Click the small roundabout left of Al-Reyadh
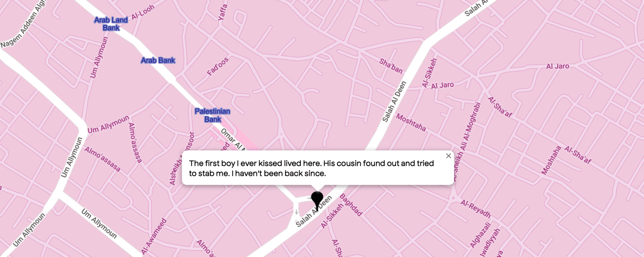Screen dimensions: 644x257 tap(453, 198)
